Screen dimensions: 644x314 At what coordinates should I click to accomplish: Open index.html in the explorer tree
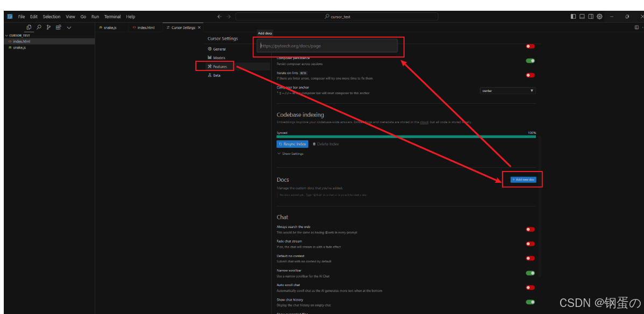coord(49,41)
